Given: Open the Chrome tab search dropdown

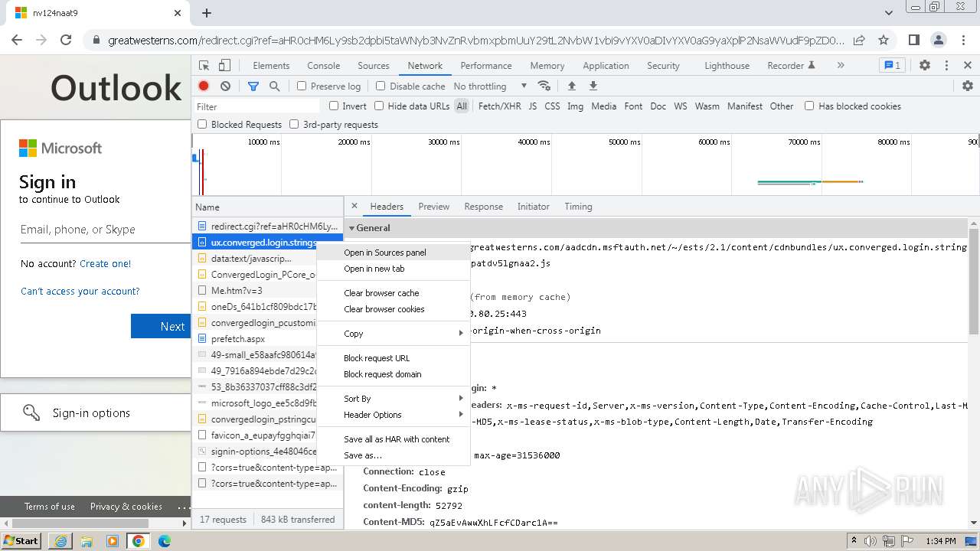Looking at the screenshot, I should click(889, 13).
